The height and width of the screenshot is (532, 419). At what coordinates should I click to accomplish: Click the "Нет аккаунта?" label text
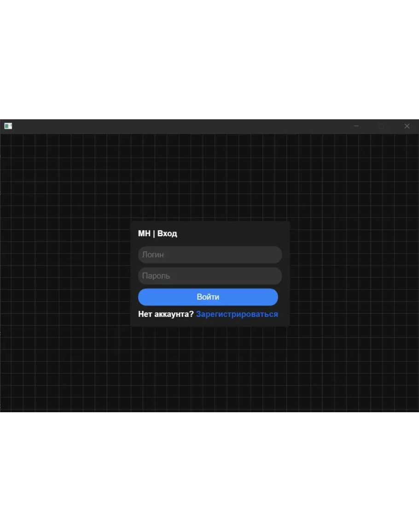click(166, 314)
